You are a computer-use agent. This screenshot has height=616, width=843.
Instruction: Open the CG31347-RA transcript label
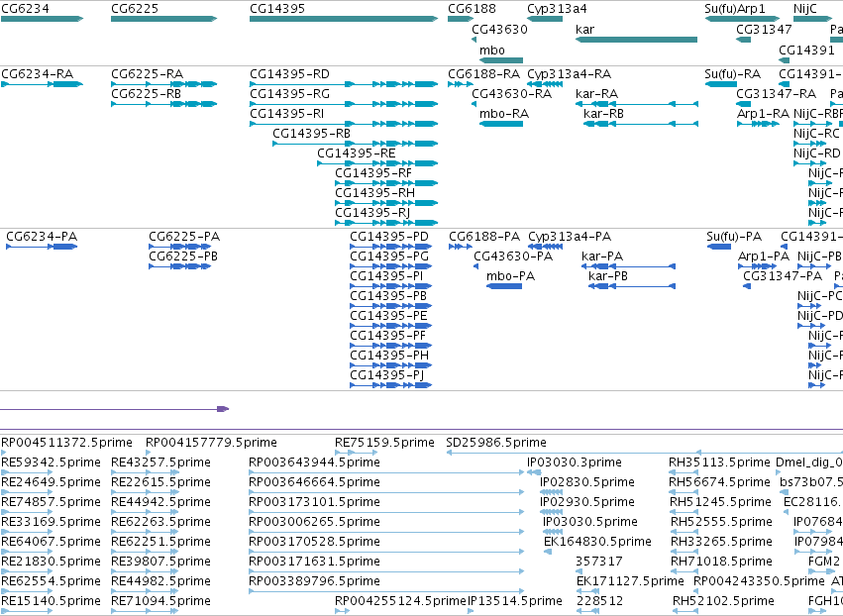(777, 94)
